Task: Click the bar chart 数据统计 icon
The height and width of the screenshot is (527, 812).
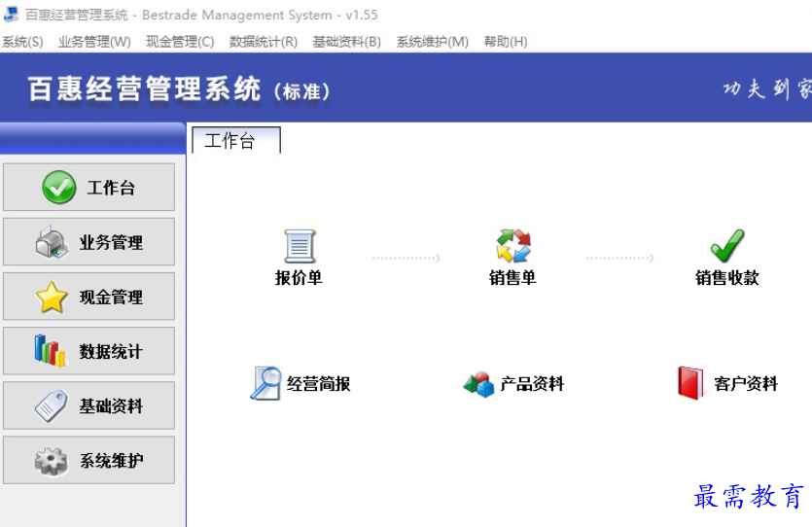Action: coord(51,351)
